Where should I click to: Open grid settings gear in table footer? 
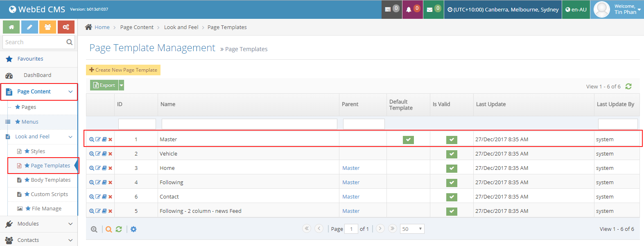pyautogui.click(x=133, y=229)
